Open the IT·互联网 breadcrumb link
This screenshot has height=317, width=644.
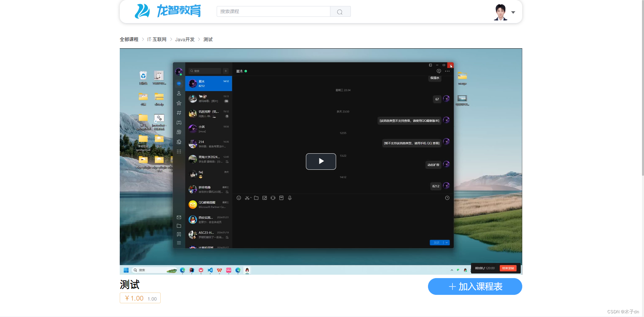click(157, 39)
